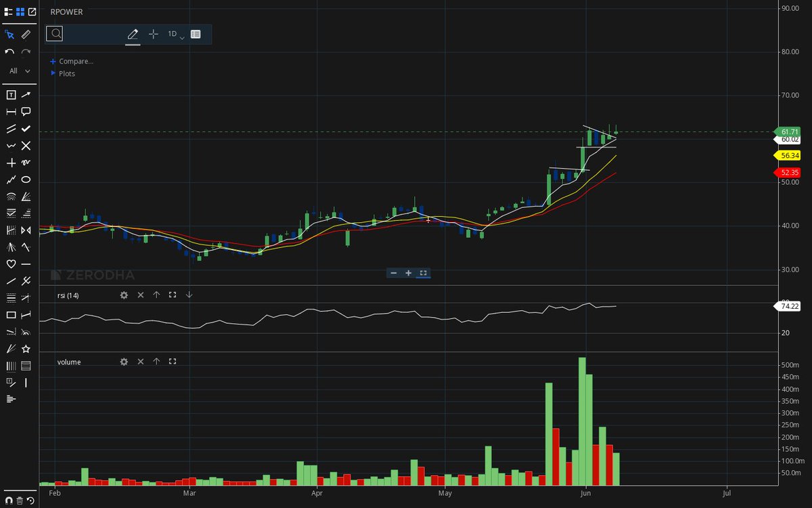The height and width of the screenshot is (508, 812).
Task: Zoom in with the chart plus button
Action: [408, 273]
